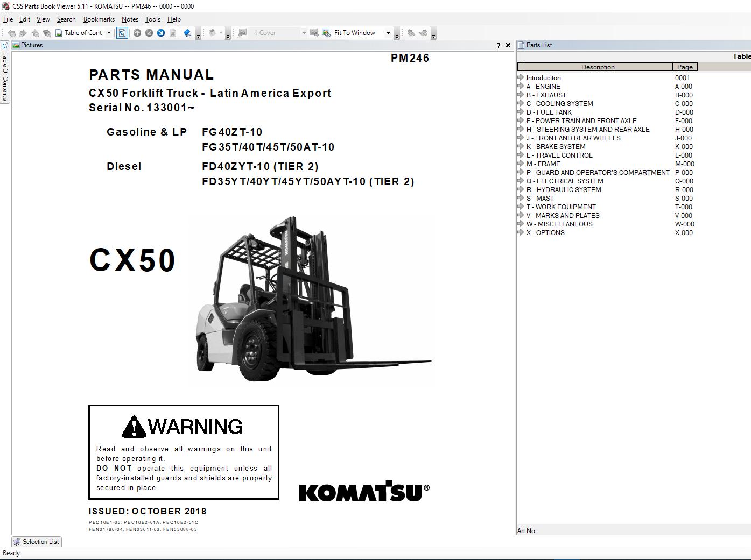
Task: Open R - HYDRAULIC SYSTEM section
Action: [563, 190]
